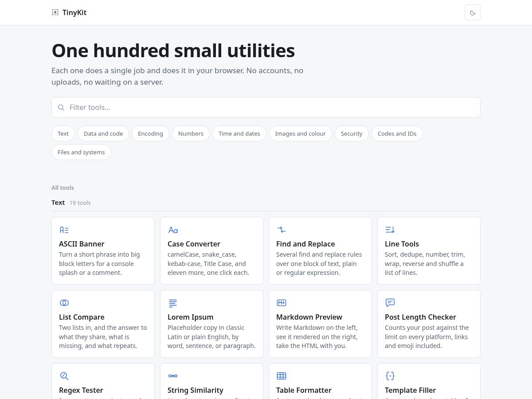
Task: Open the Find and Replace tool title
Action: coord(305,244)
